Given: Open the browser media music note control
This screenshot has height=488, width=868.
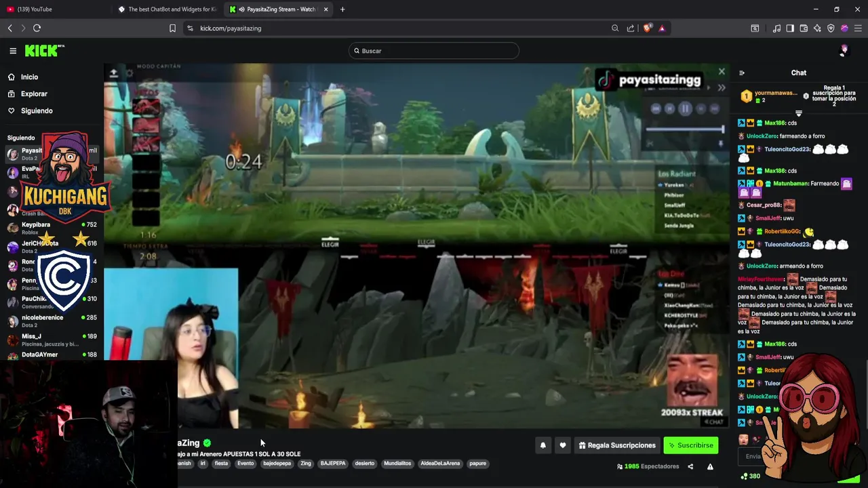Looking at the screenshot, I should coord(776,28).
